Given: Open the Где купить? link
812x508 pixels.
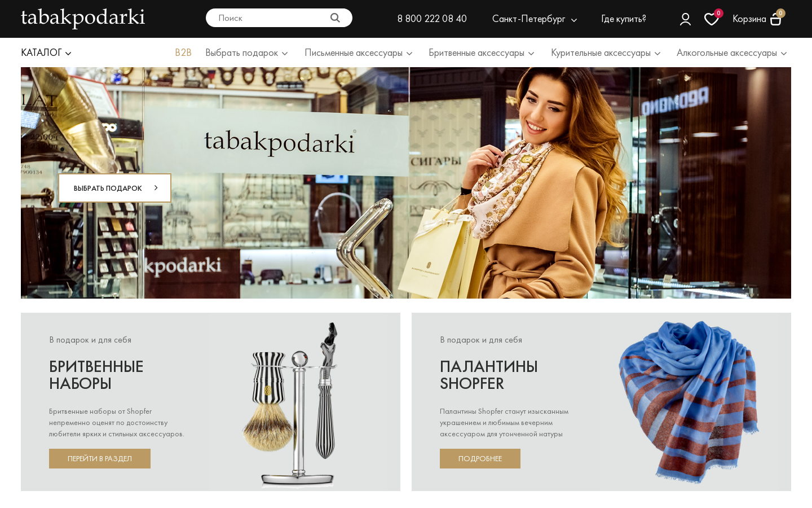Looking at the screenshot, I should point(624,19).
